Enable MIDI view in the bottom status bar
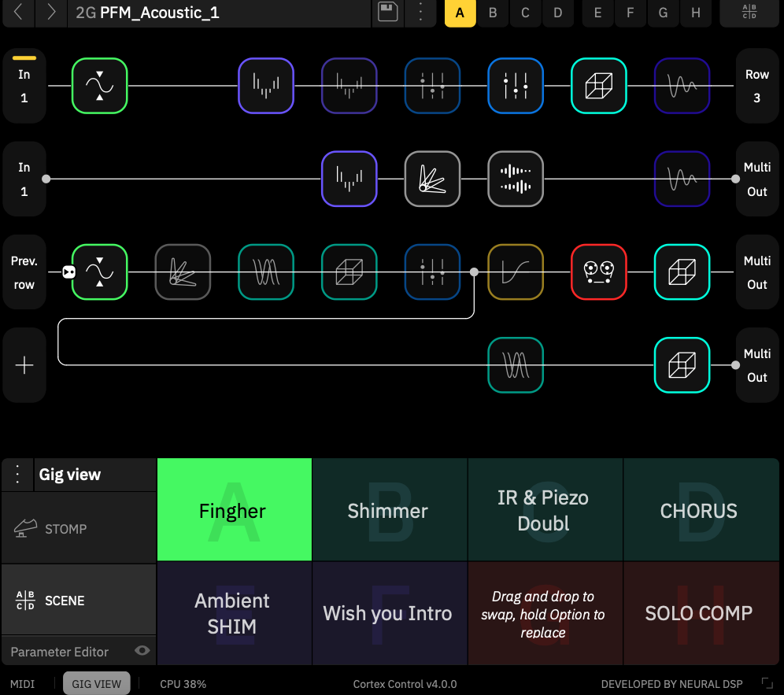Screen dimensions: 784x695 click(24, 683)
